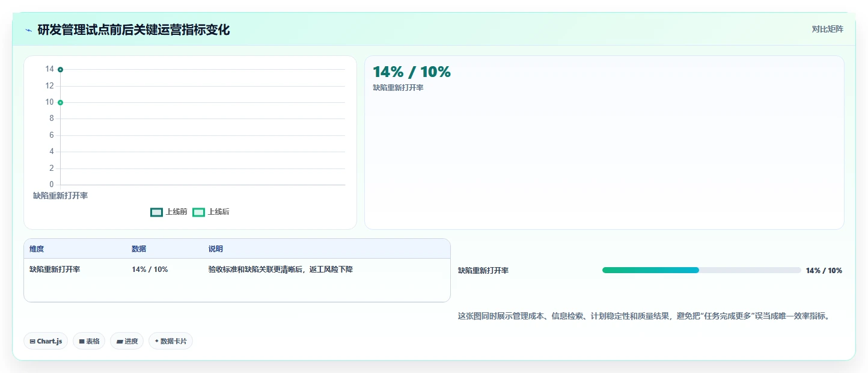Screen dimensions: 868x373
Task: Toggle the 上线前 legend item
Action: click(x=169, y=212)
